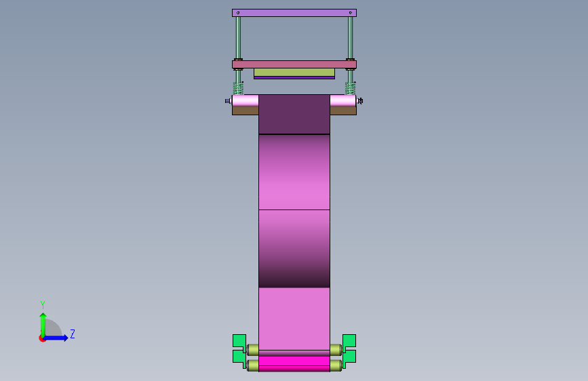This screenshot has height=381, width=588.
Task: Select the left green guide rod
Action: pos(238,37)
